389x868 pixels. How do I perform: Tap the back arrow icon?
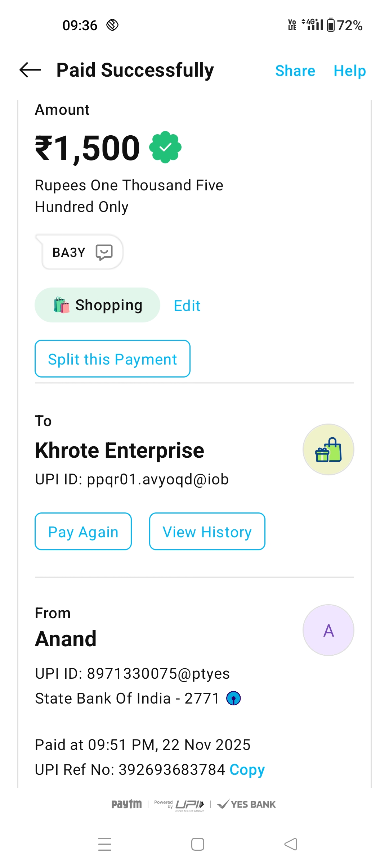[30, 70]
